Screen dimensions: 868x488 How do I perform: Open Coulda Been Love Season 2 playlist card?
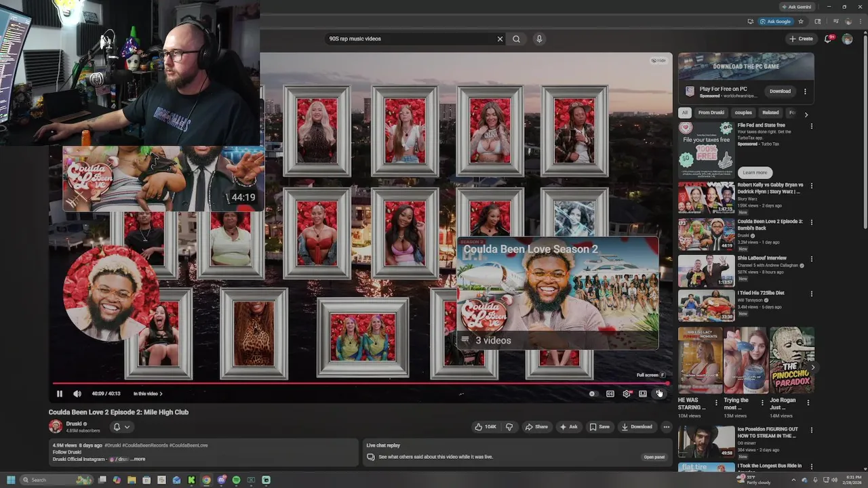[x=557, y=293]
